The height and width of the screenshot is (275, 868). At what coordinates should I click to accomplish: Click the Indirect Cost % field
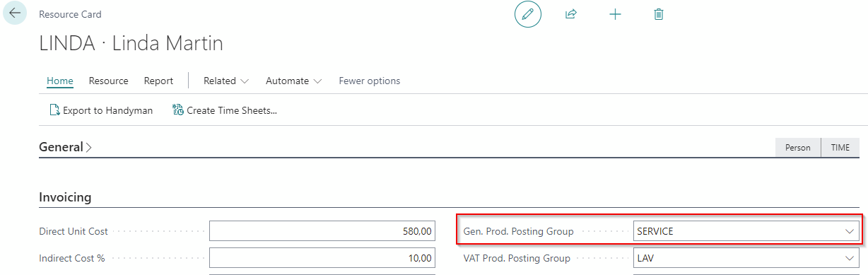click(x=322, y=258)
